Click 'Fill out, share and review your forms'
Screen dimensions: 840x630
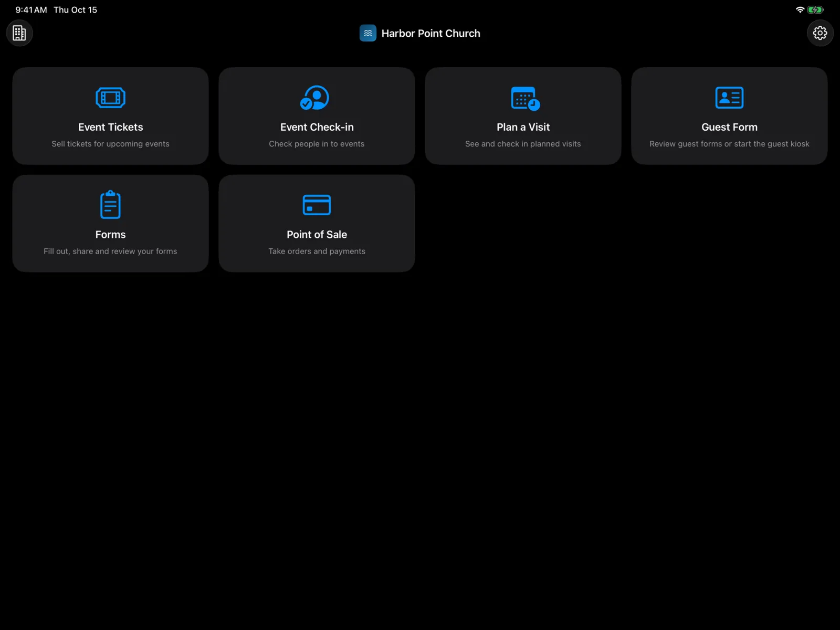click(111, 251)
